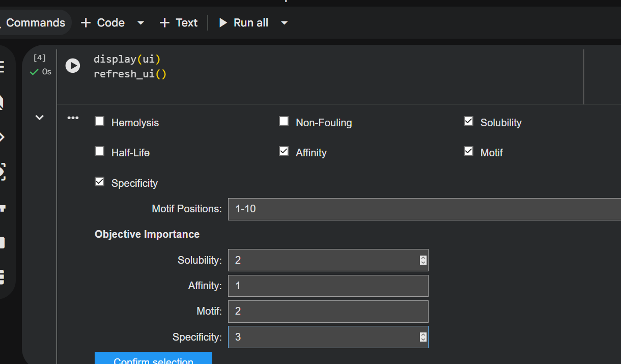Click the Confirm selection button
Image resolution: width=621 pixels, height=364 pixels.
(x=153, y=358)
